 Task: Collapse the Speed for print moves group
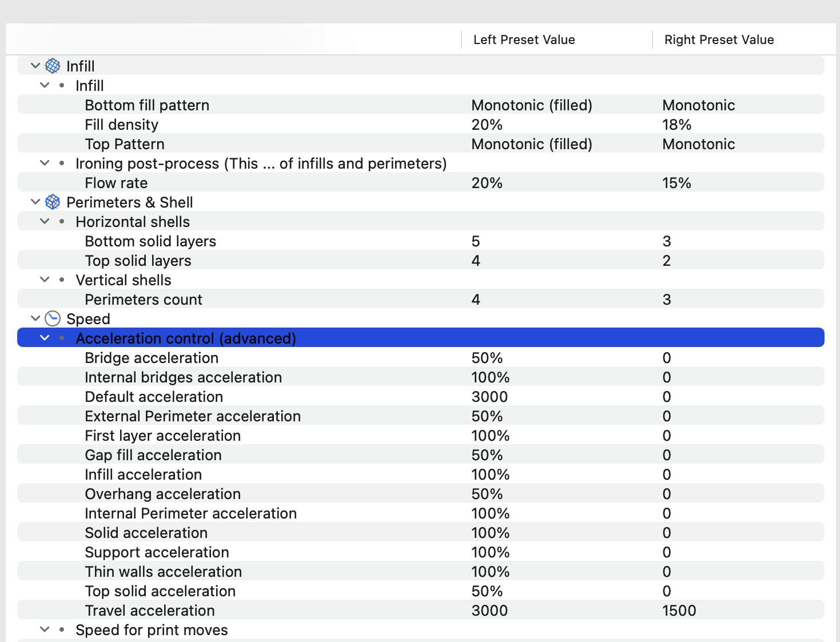click(x=45, y=630)
